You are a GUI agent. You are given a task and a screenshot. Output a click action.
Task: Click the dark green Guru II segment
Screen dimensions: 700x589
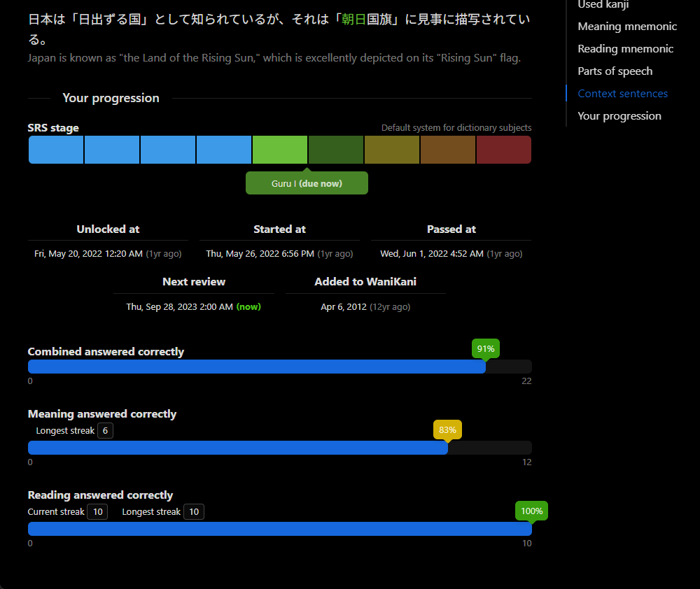pyautogui.click(x=336, y=150)
